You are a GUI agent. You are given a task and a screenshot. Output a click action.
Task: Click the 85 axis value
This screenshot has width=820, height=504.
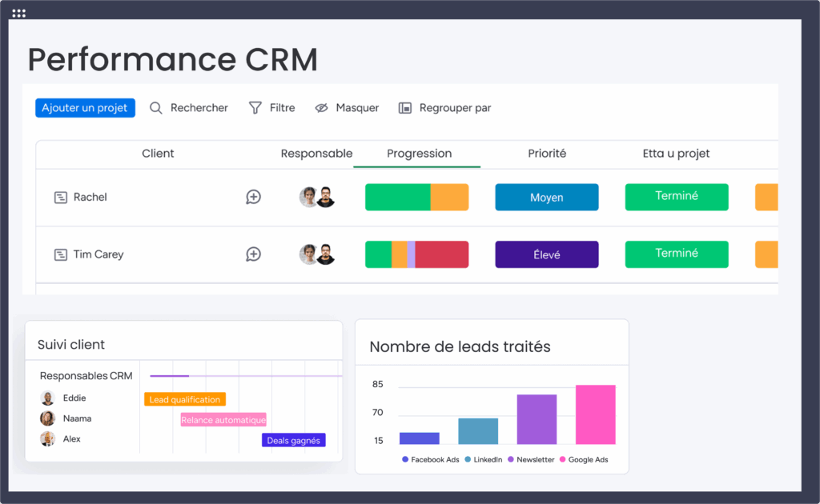[378, 384]
